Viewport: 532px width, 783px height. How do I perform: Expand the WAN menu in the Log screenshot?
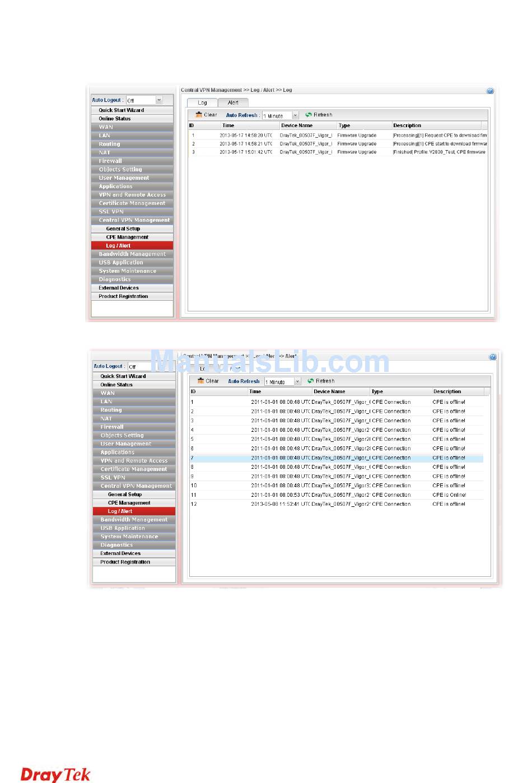[132, 127]
